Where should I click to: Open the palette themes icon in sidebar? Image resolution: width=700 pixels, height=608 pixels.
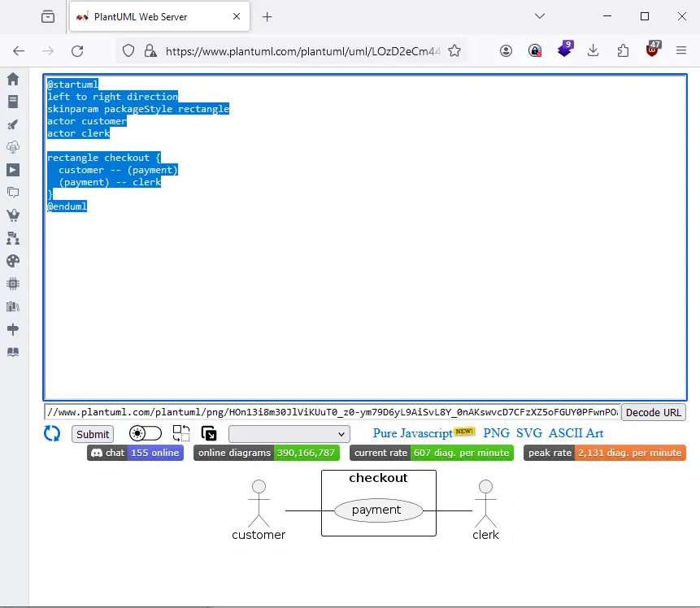tap(13, 261)
